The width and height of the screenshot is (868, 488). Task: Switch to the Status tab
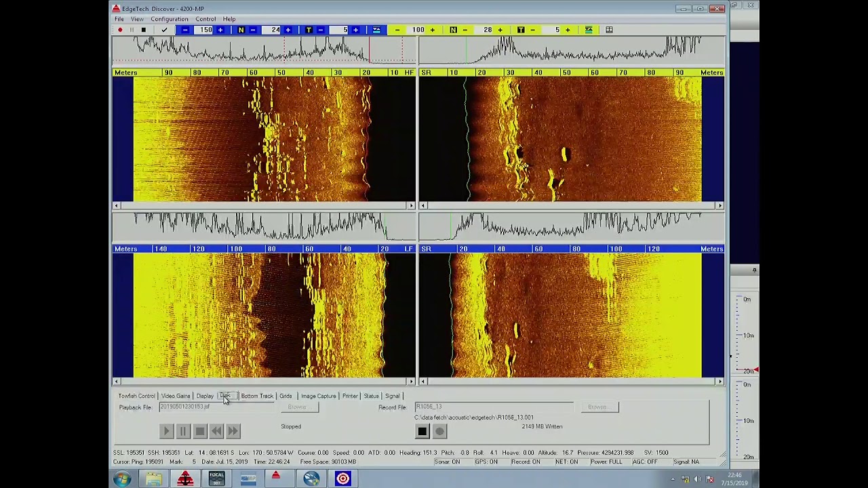(x=371, y=396)
